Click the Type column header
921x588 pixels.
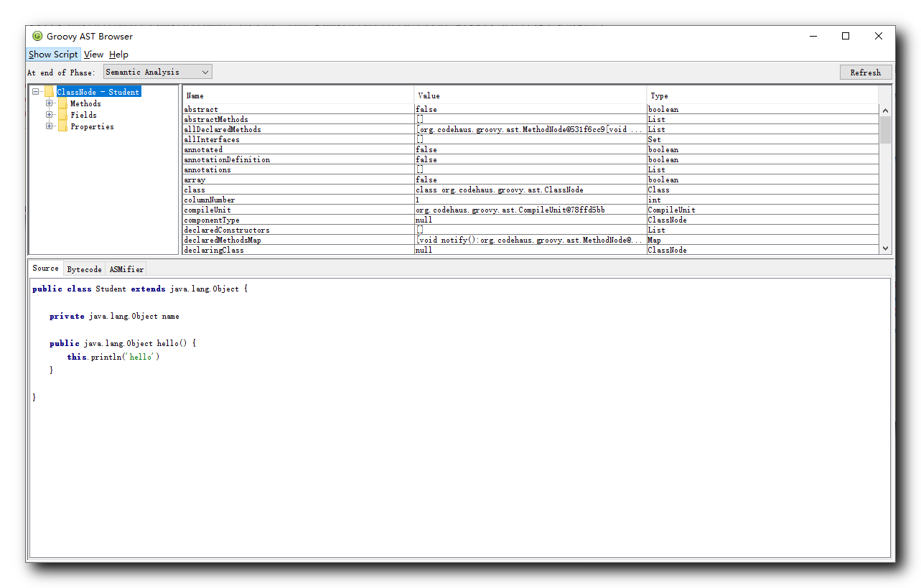[x=762, y=95]
